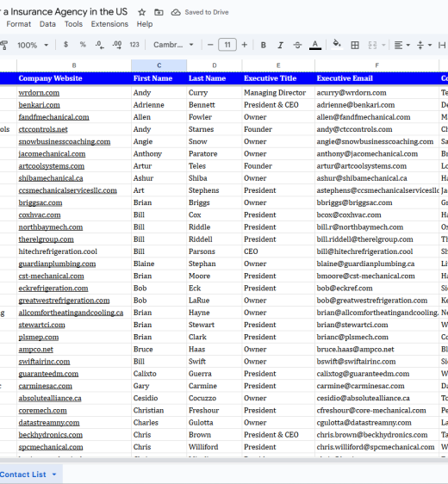
Task: Open the Tools menu
Action: (x=73, y=24)
